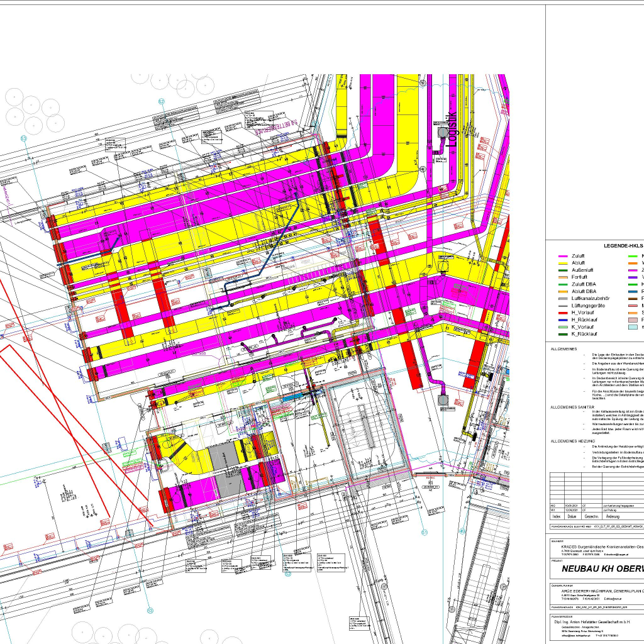This screenshot has width=644, height=644.
Task: Click the ALLGEMEINES HEIZUNG section heading
Action: pos(572,441)
